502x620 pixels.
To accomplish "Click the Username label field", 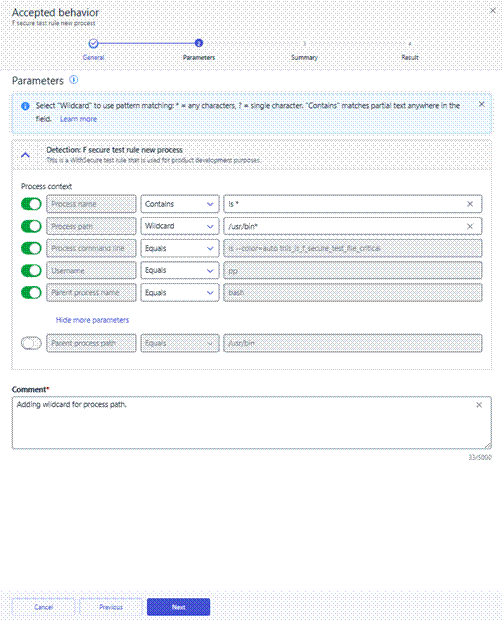I will (91, 270).
